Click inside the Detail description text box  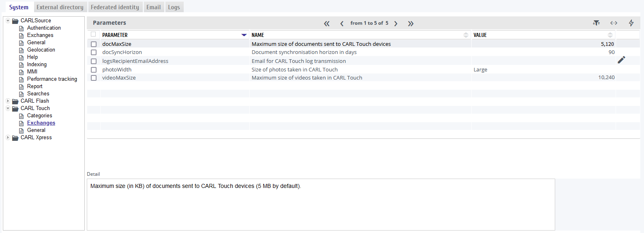coord(321,205)
